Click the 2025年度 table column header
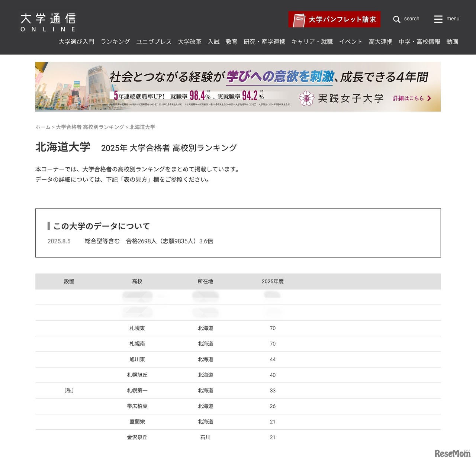 click(x=273, y=281)
